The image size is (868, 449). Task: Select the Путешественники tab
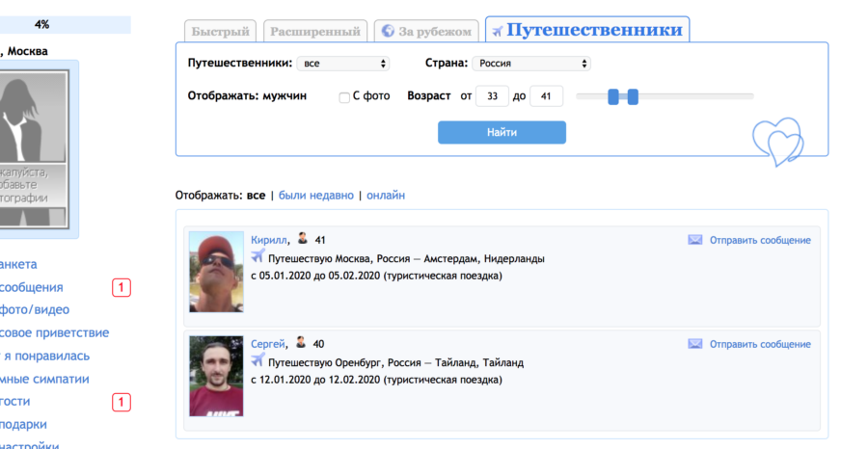pyautogui.click(x=587, y=29)
